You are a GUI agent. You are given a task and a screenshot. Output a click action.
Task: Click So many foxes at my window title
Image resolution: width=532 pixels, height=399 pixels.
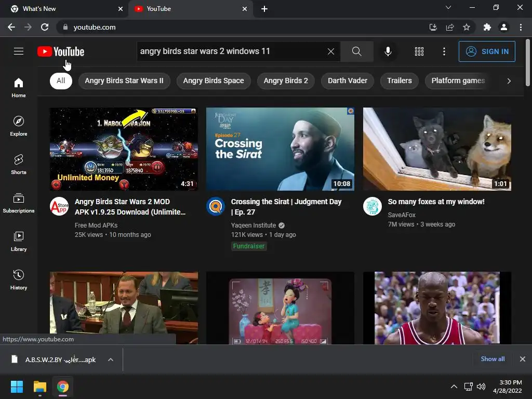point(436,202)
